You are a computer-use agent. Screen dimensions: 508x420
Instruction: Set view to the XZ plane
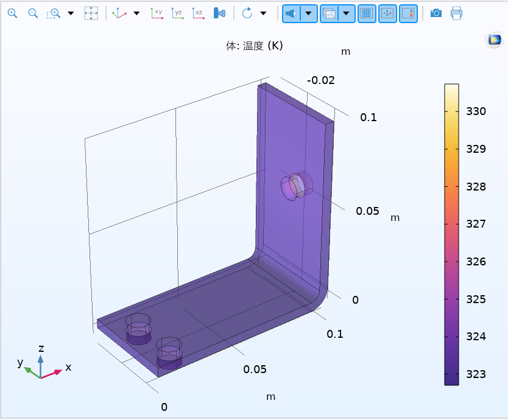pos(198,13)
